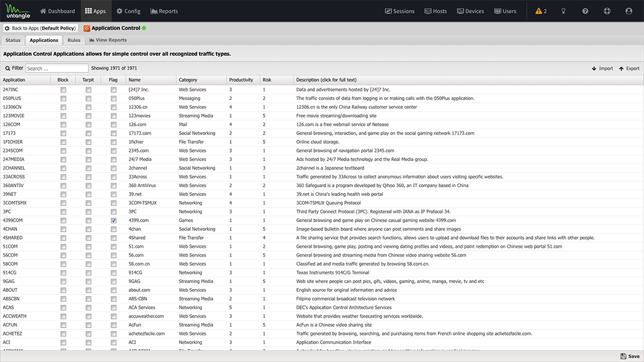Image resolution: width=644 pixels, height=362 pixels.
Task: Import the application list
Action: (x=602, y=68)
